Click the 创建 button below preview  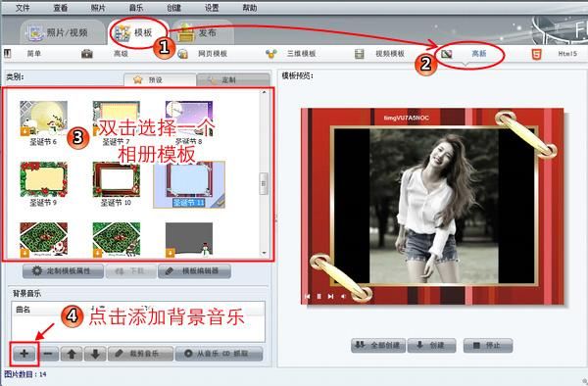point(431,345)
